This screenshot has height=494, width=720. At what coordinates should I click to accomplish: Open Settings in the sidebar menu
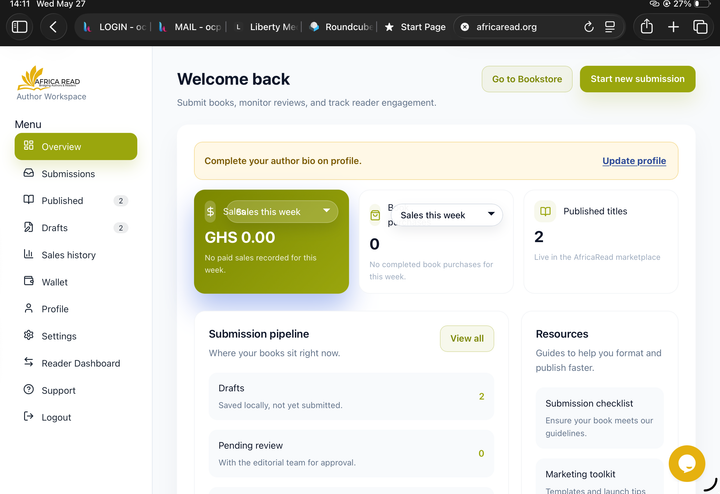76,336
